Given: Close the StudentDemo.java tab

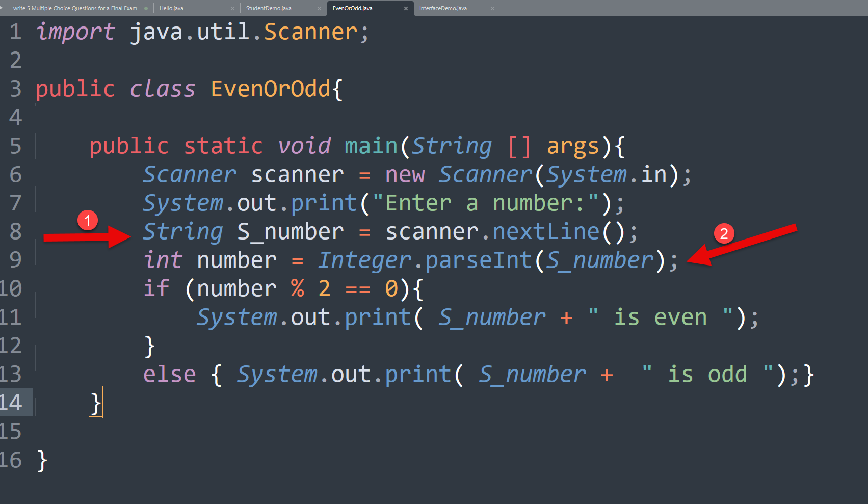Looking at the screenshot, I should [319, 8].
